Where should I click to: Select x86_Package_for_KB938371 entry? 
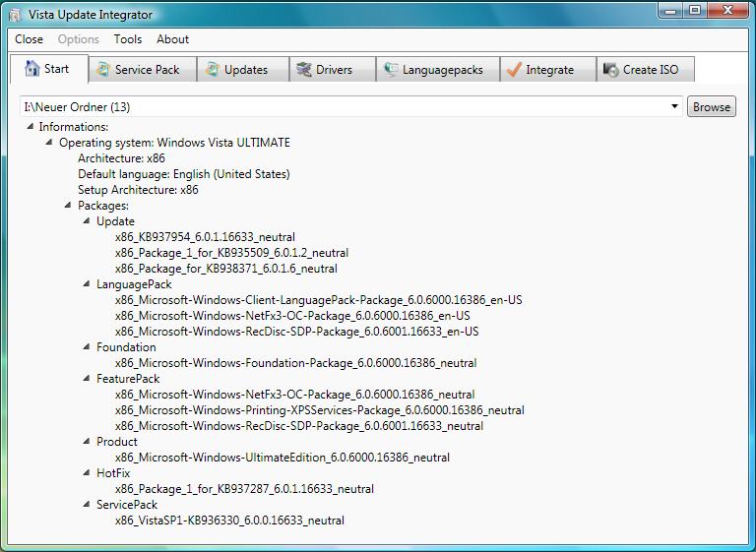pyautogui.click(x=226, y=269)
